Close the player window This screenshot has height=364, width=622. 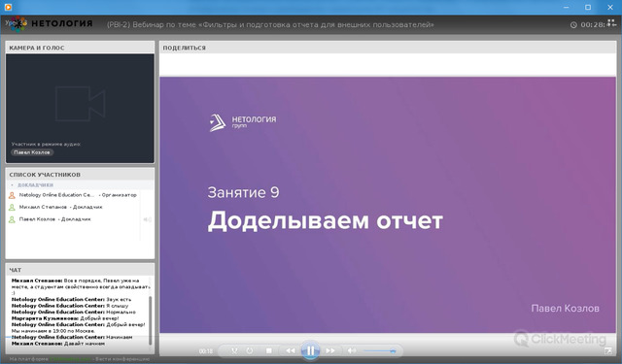point(610,7)
